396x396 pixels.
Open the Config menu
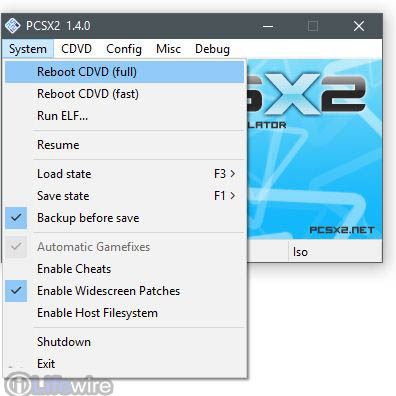(x=124, y=49)
